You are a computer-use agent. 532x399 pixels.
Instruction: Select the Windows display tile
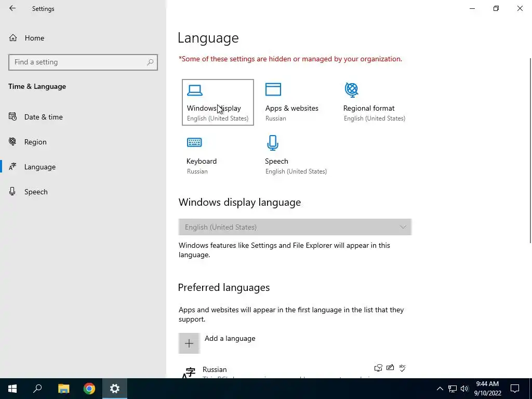tap(218, 102)
